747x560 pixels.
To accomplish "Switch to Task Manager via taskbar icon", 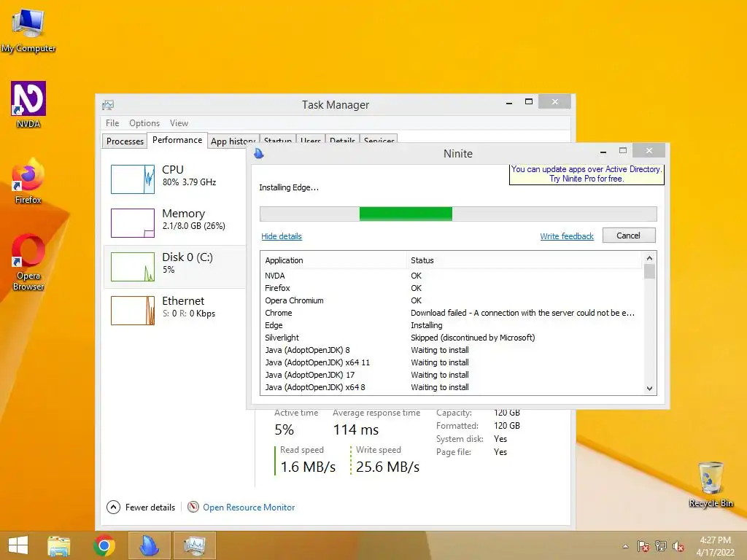I will pos(194,545).
